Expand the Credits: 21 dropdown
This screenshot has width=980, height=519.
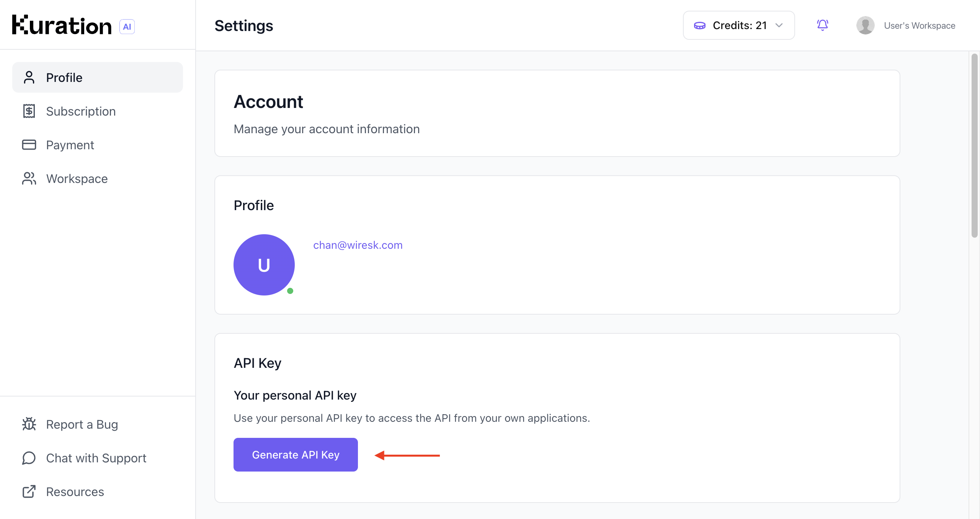point(739,25)
